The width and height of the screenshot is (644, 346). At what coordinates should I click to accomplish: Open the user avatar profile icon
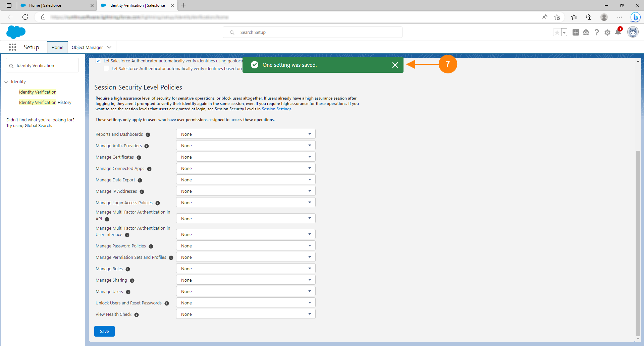pyautogui.click(x=633, y=32)
